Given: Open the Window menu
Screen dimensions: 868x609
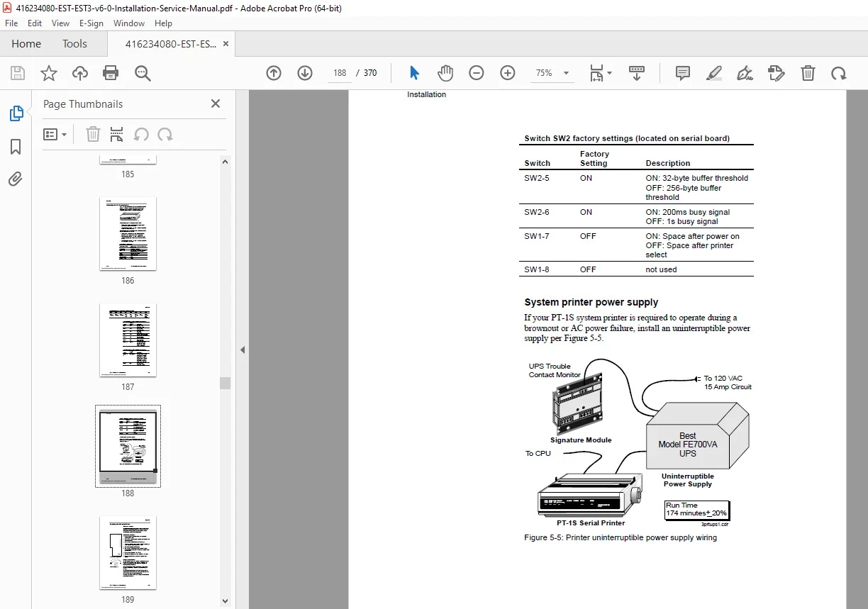Looking at the screenshot, I should [x=129, y=23].
